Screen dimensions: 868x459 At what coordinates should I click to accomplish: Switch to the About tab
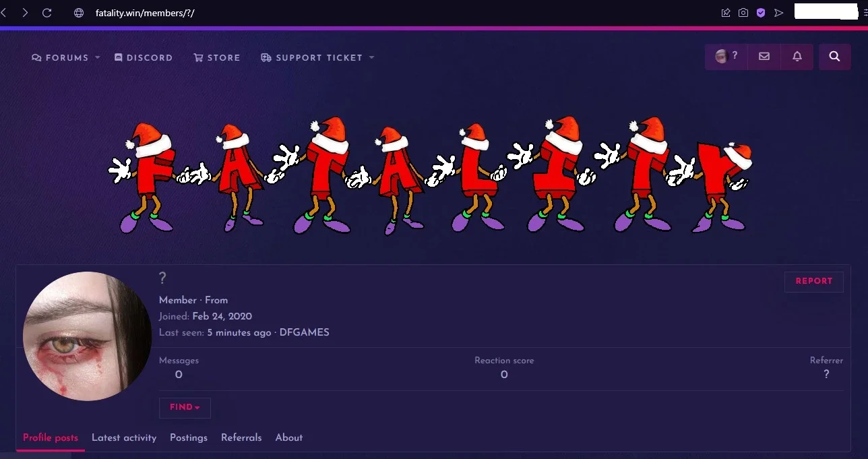click(289, 437)
